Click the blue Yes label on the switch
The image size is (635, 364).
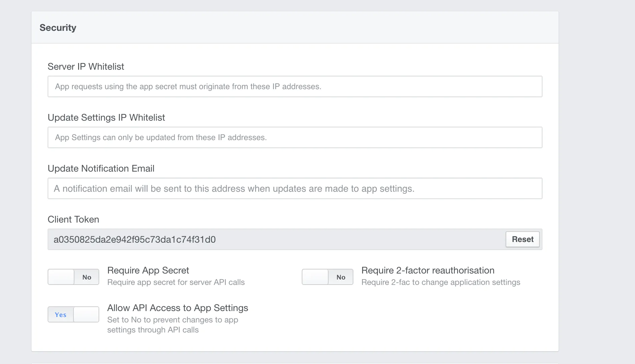click(x=61, y=315)
